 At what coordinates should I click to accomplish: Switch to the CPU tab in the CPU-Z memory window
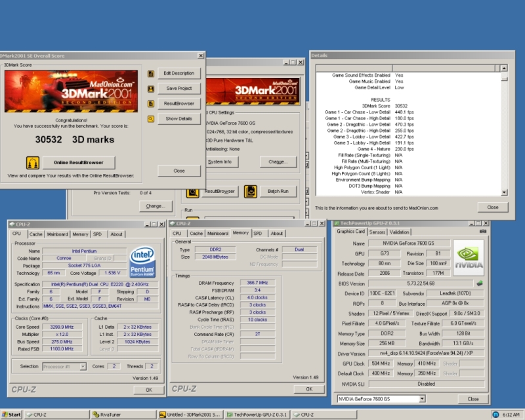(177, 234)
